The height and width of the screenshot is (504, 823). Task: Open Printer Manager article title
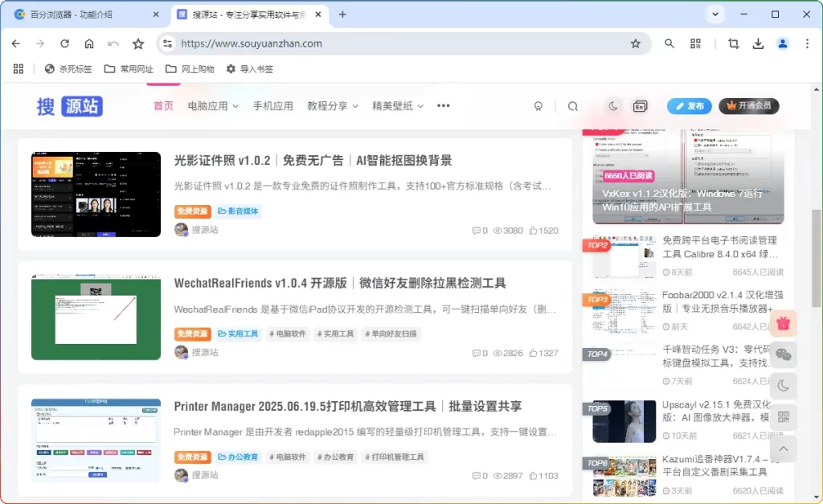coord(348,407)
